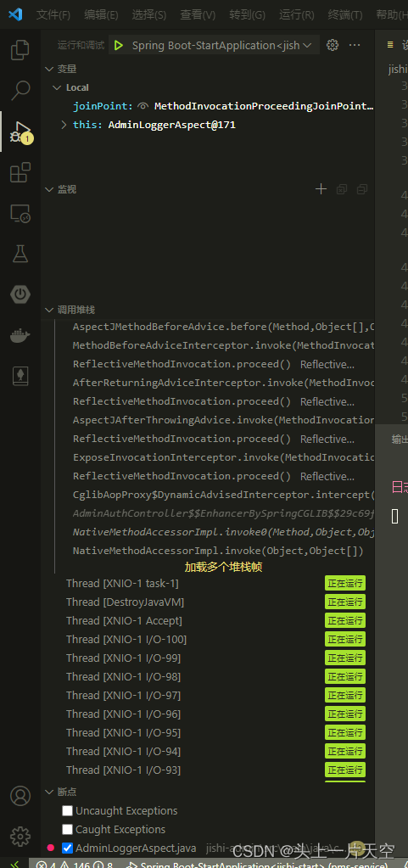Open the Explorer view in activity bar
Viewport: 408px width, 868px height.
point(20,50)
